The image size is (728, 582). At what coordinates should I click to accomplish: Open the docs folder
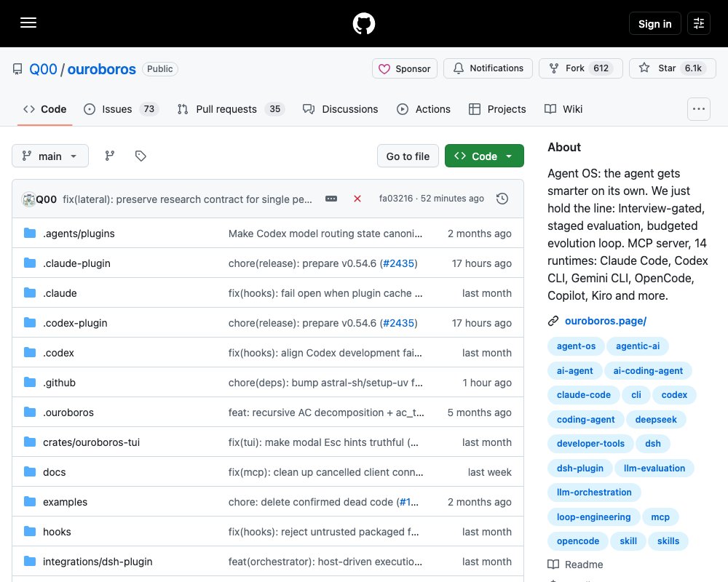pos(55,472)
